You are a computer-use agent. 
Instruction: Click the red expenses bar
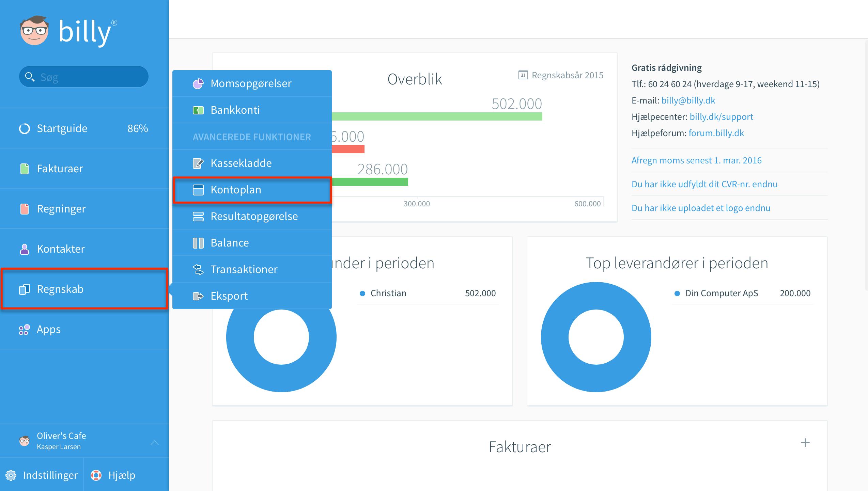pos(348,149)
